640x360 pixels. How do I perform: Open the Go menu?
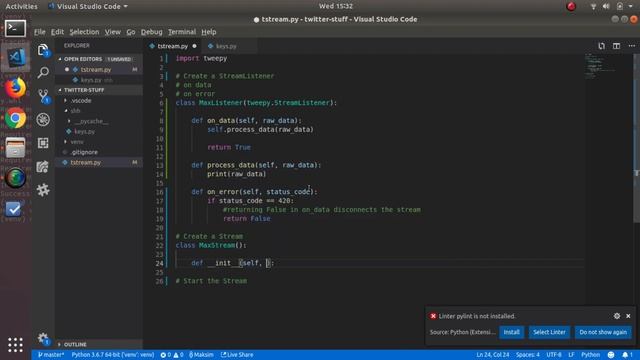pyautogui.click(x=131, y=32)
